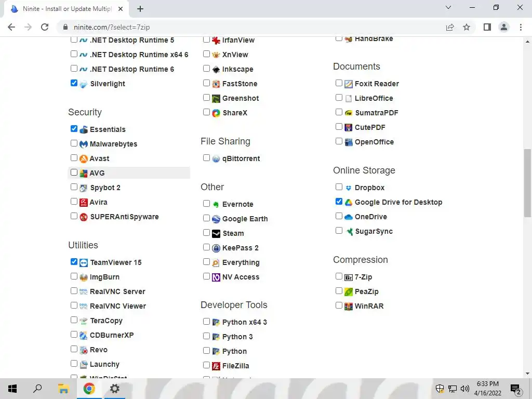The image size is (532, 399).
Task: Click the KeePass 2 lock icon
Action: (216, 248)
